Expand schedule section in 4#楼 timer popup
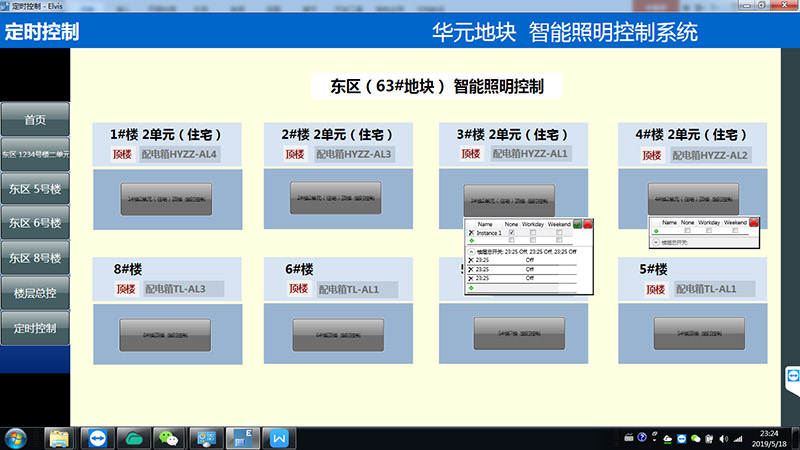800x450 pixels. (655, 242)
